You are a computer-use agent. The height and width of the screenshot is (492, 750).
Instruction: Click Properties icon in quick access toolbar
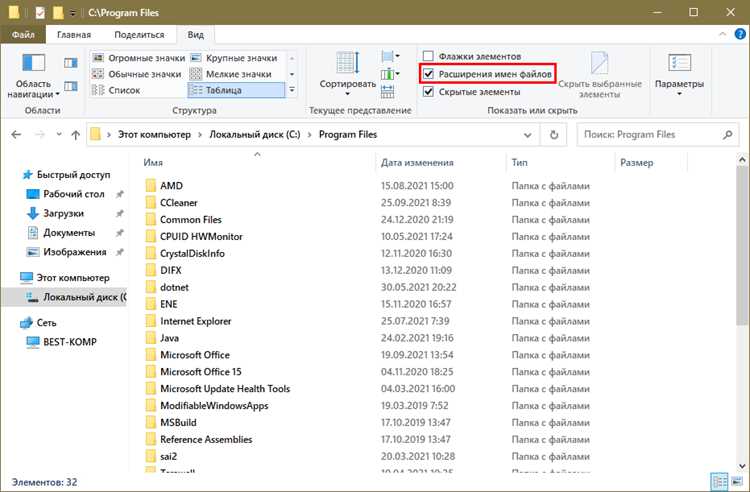[x=40, y=12]
